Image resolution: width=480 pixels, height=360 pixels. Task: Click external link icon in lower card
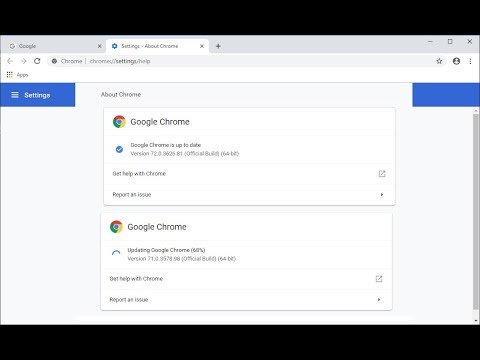tap(379, 279)
